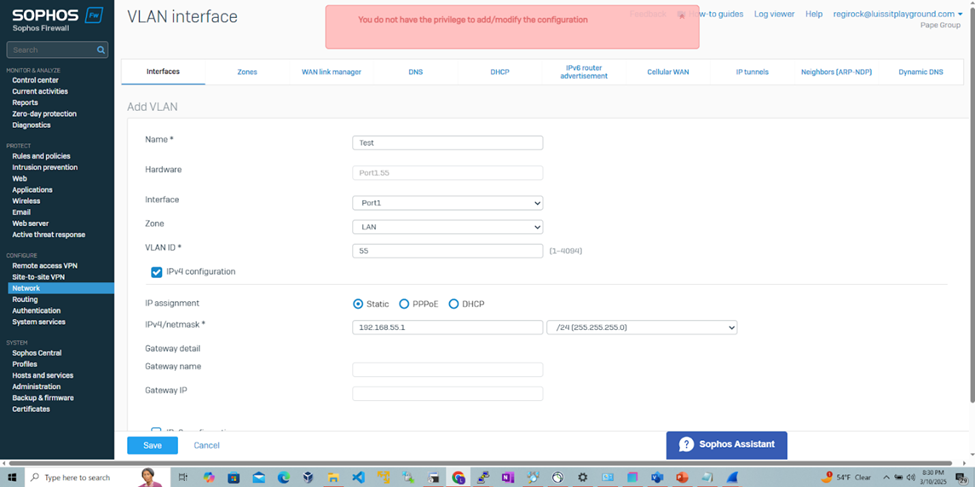Click the search magnifier icon in sidebar
This screenshot has width=975, height=487.
(x=100, y=50)
